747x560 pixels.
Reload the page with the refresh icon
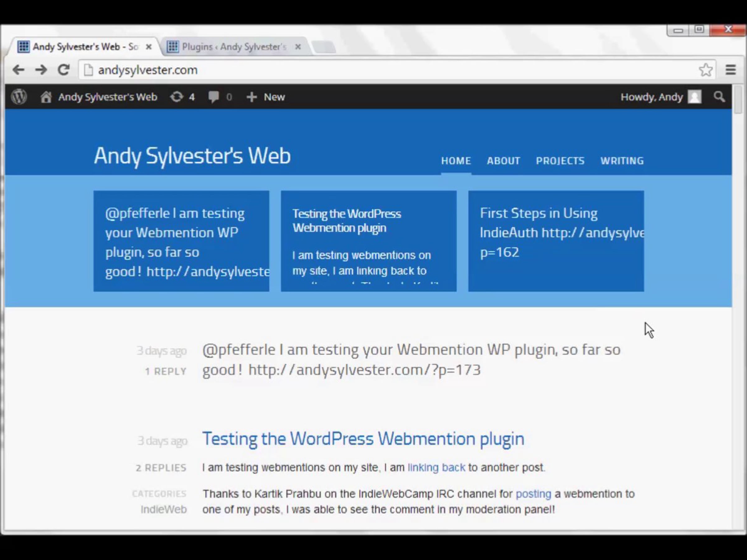coord(63,70)
